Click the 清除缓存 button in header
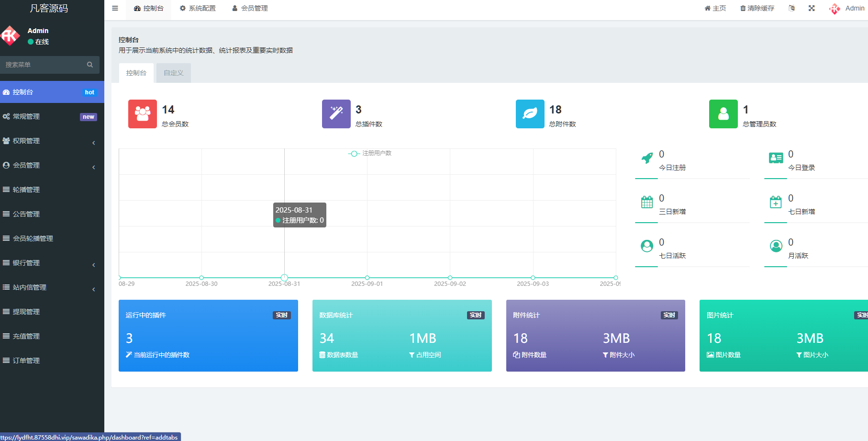The height and width of the screenshot is (441, 868). coord(757,8)
